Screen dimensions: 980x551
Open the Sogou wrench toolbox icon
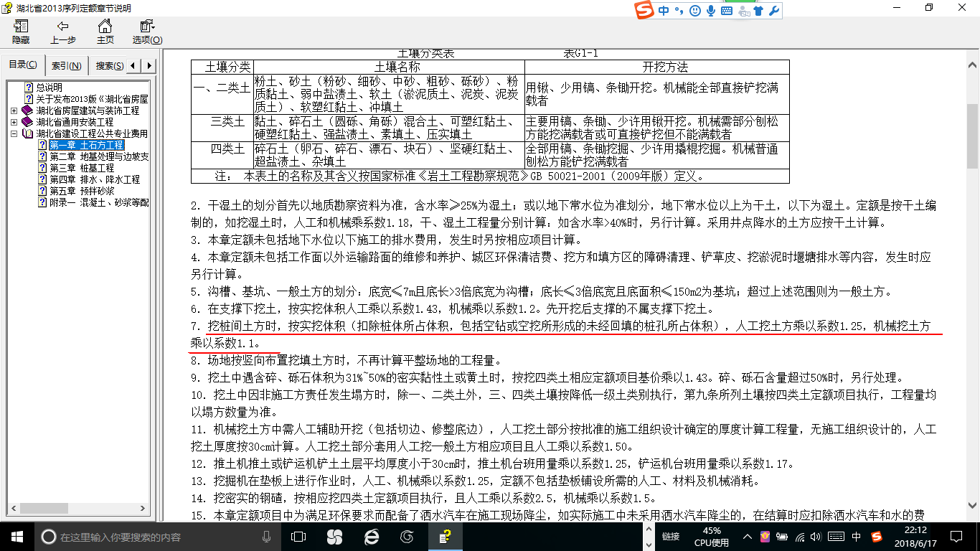(x=773, y=11)
